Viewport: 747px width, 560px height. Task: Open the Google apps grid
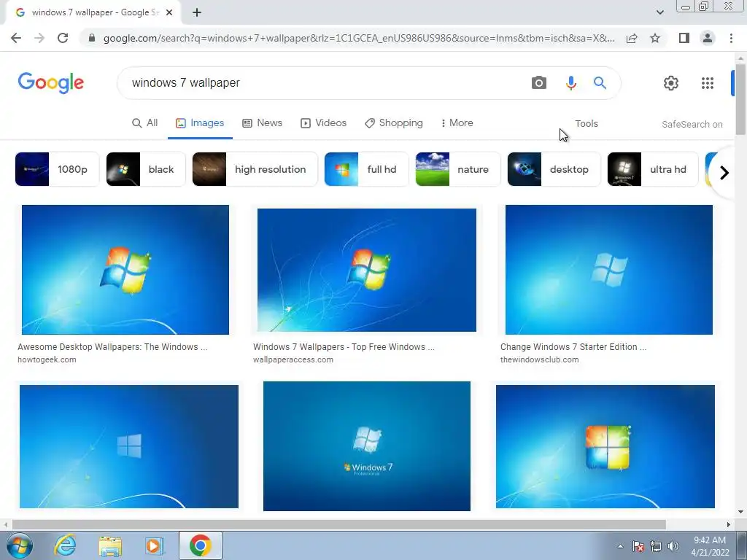tap(708, 83)
